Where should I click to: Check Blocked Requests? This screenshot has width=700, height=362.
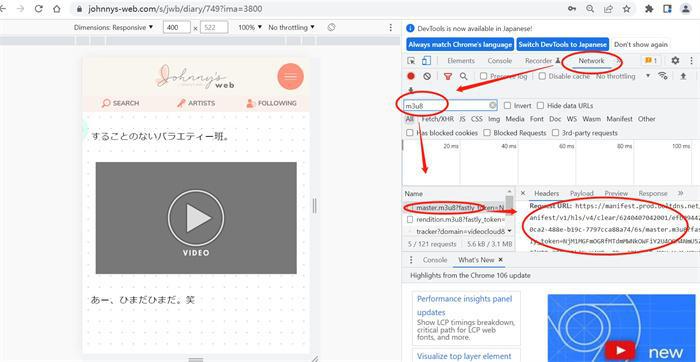487,133
